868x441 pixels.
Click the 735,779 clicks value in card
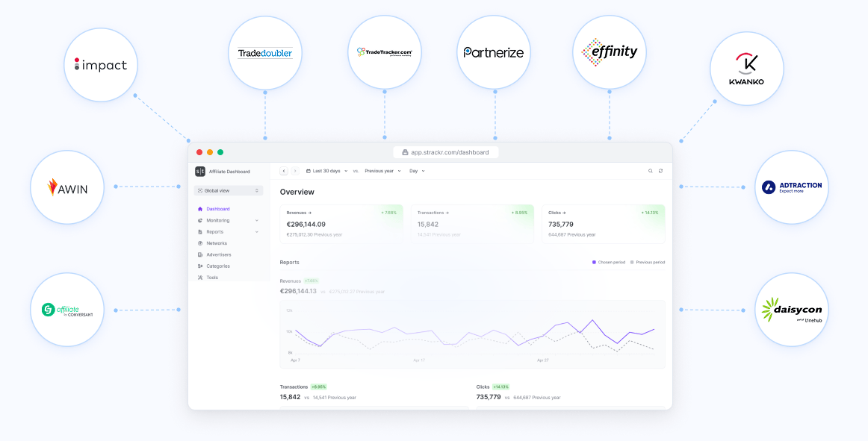[561, 224]
